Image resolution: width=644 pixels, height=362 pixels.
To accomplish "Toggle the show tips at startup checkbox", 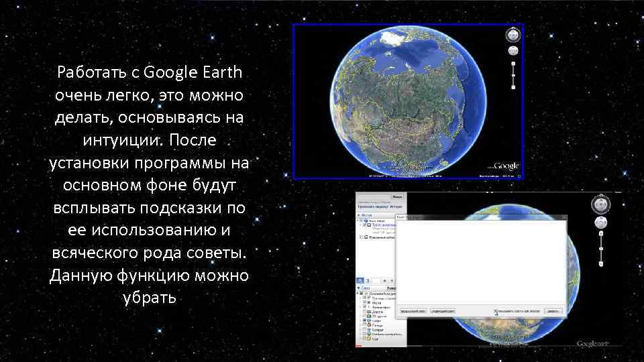I will coord(496,312).
